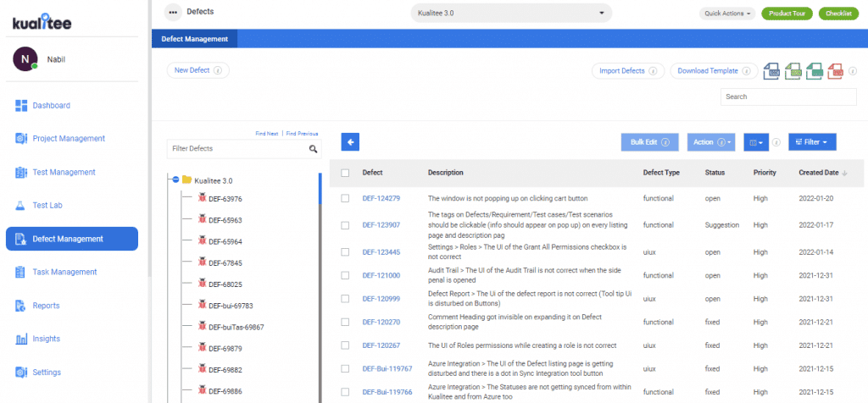This screenshot has height=403, width=868.
Task: Export defects using the red file icon
Action: [x=836, y=71]
